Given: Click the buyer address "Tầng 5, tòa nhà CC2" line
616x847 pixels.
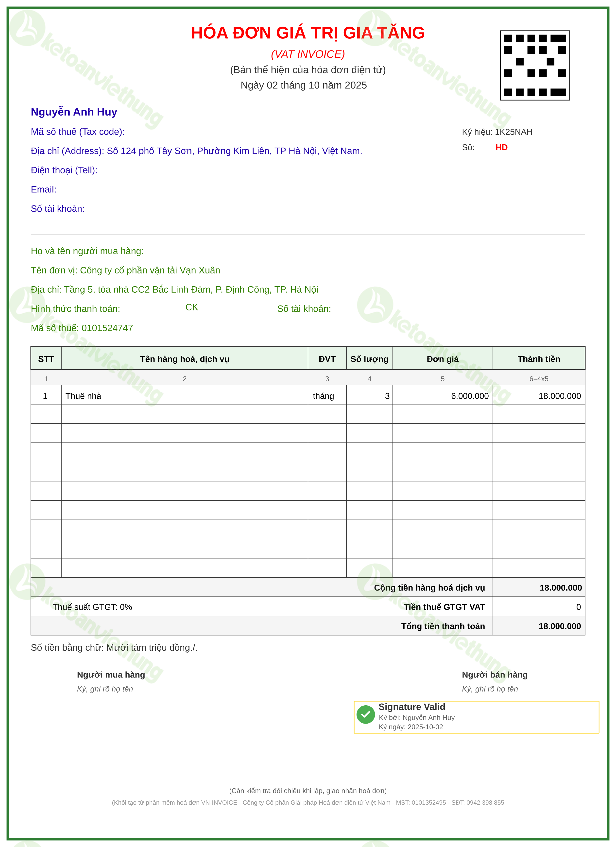Looking at the screenshot, I should pos(174,289).
